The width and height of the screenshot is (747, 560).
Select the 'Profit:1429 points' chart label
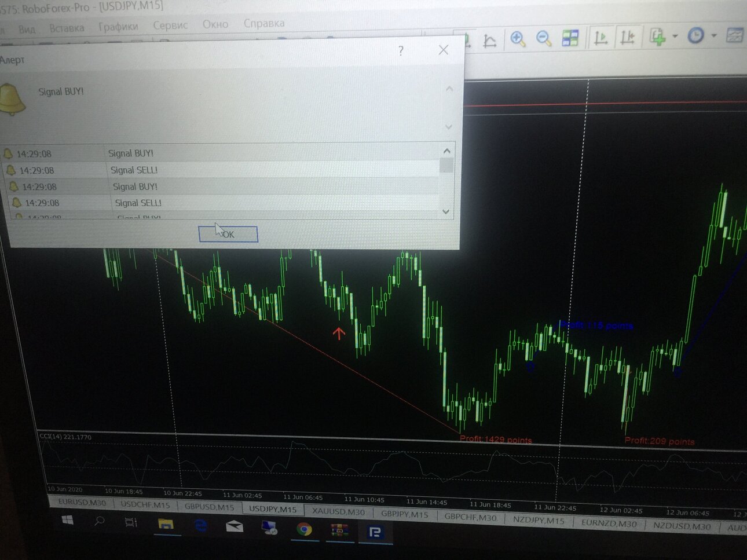pyautogui.click(x=496, y=440)
